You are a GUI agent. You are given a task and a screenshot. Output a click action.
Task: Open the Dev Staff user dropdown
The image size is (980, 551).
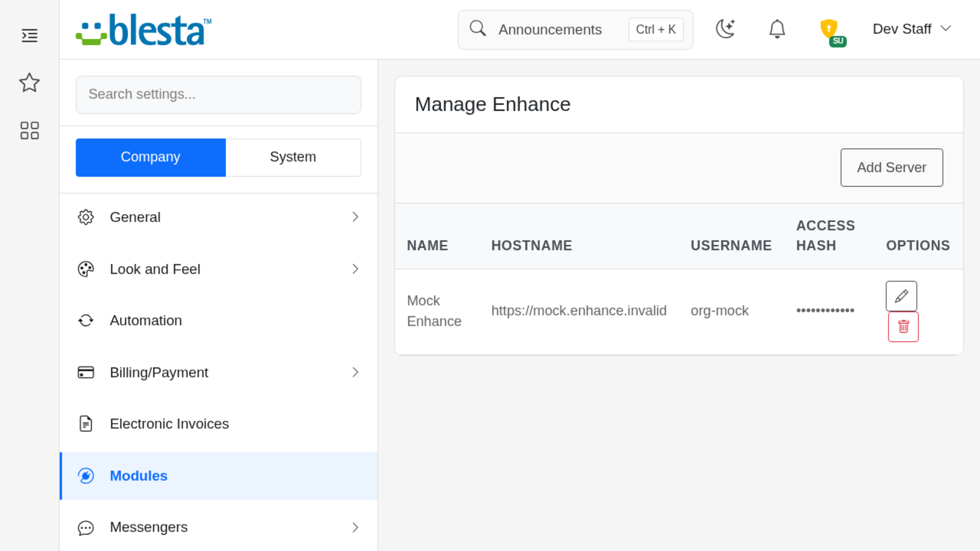click(x=912, y=29)
